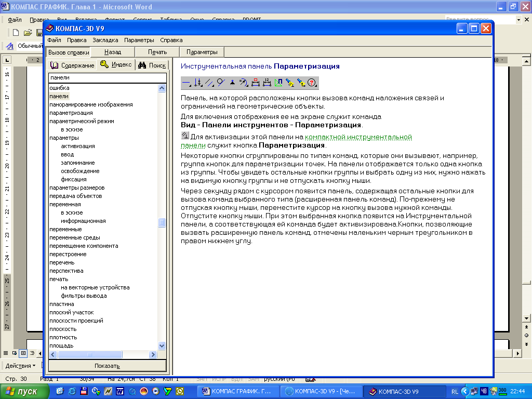532x399 pixels.
Task: Click the Параметры toolbar button next to Печать
Action: 202,52
